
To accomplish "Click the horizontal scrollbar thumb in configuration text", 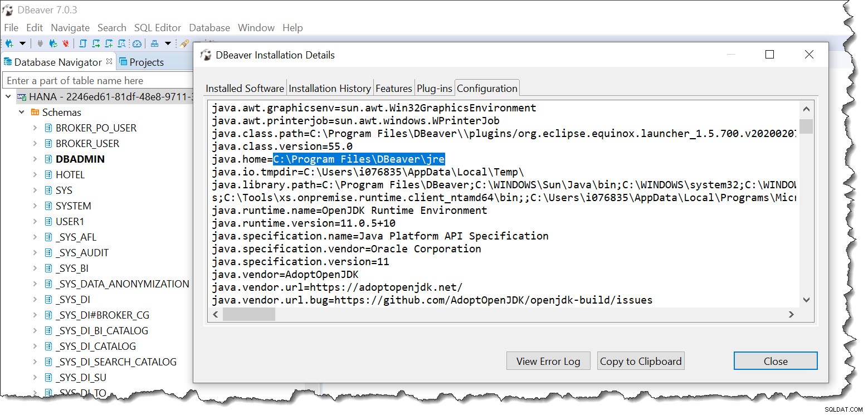I will pyautogui.click(x=249, y=315).
